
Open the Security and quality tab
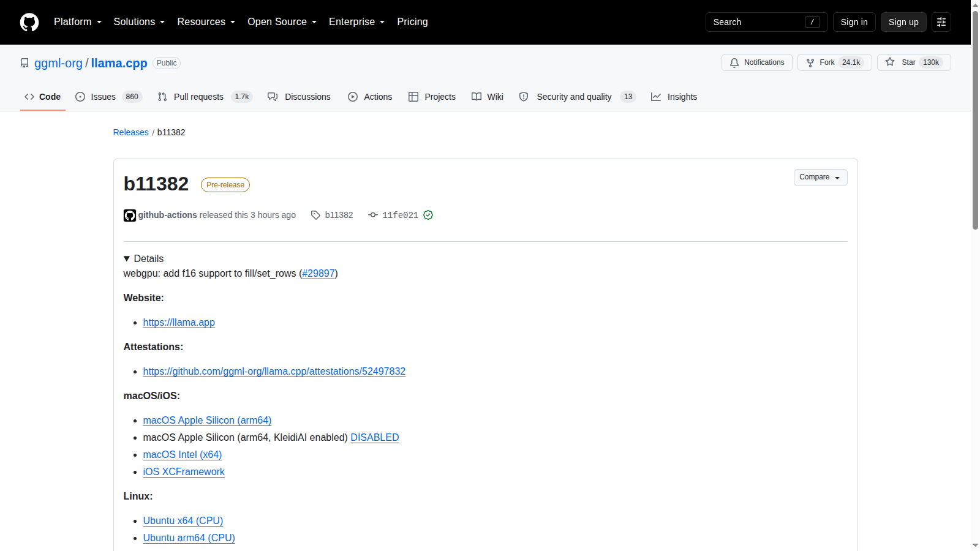click(x=578, y=97)
